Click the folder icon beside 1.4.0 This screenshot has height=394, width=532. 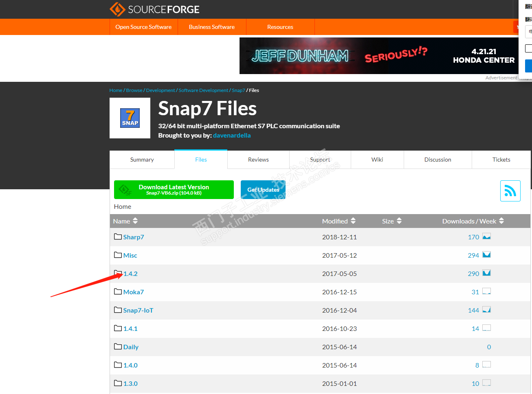click(x=118, y=365)
